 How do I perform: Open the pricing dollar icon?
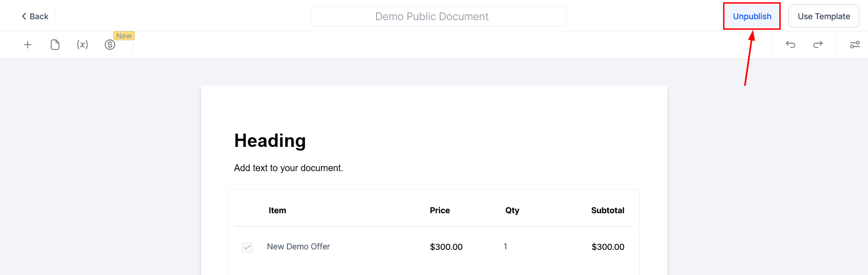(110, 45)
